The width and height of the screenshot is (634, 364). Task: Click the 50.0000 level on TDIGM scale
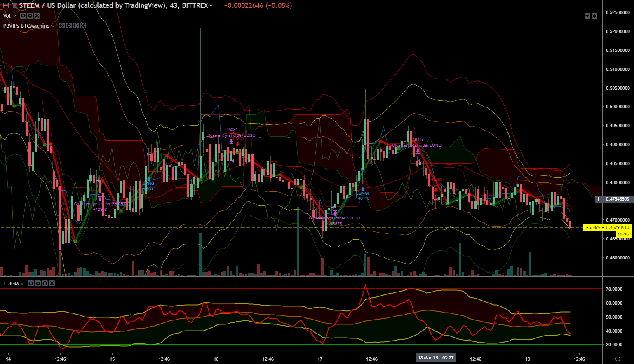coord(614,317)
